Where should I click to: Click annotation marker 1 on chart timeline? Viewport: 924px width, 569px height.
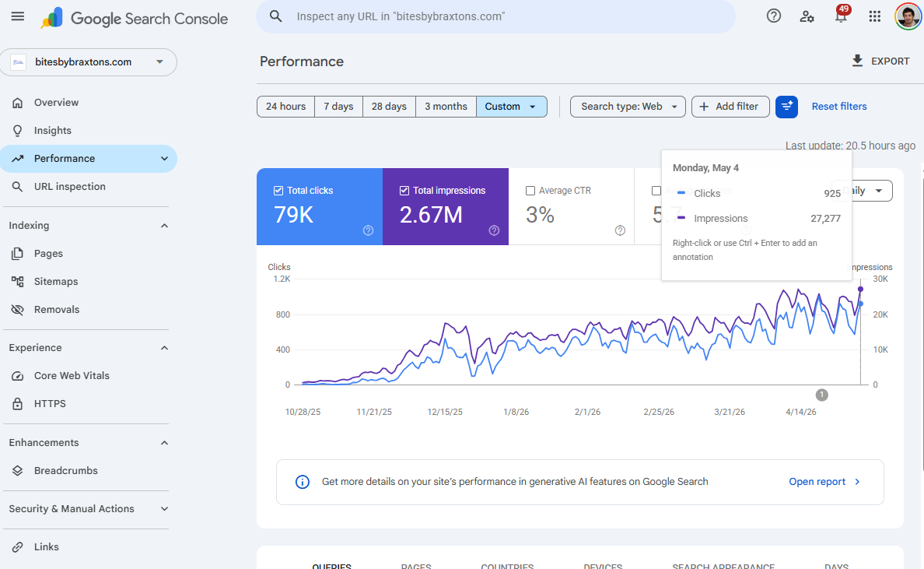pyautogui.click(x=822, y=395)
